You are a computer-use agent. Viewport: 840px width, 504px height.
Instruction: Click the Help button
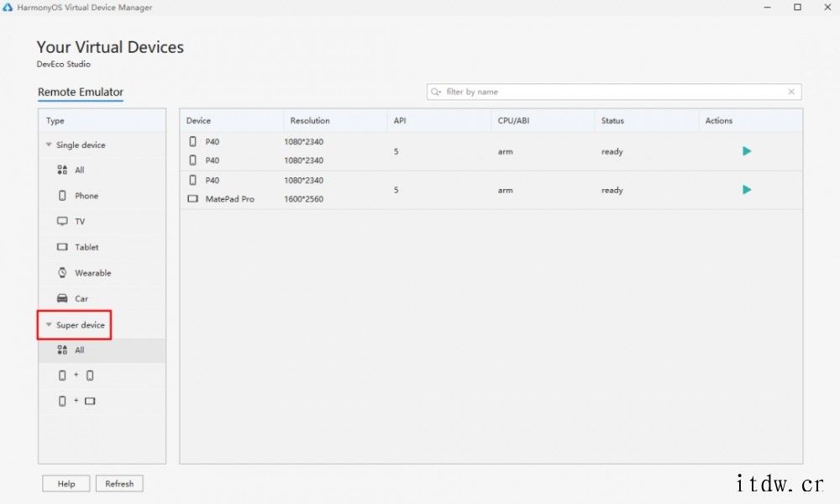coord(66,484)
